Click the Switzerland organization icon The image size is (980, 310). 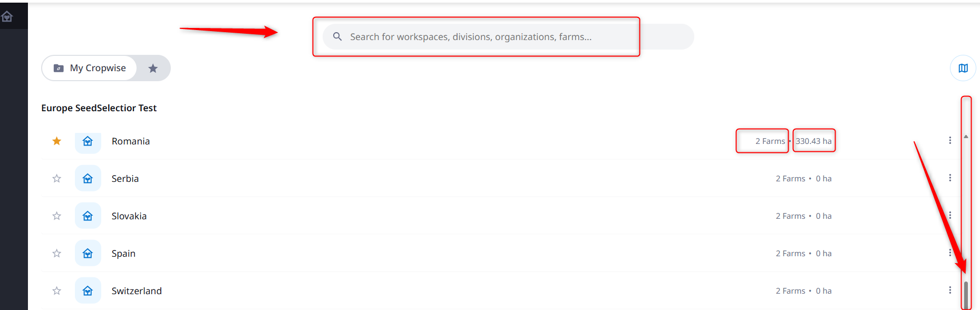[x=88, y=291]
